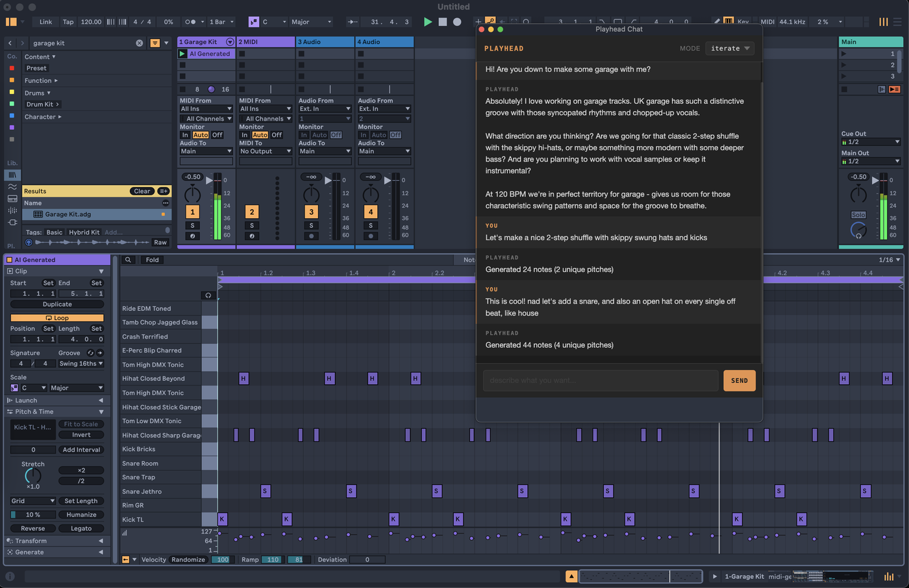
Task: Open the Swing 16ths groove dropdown
Action: click(x=81, y=363)
